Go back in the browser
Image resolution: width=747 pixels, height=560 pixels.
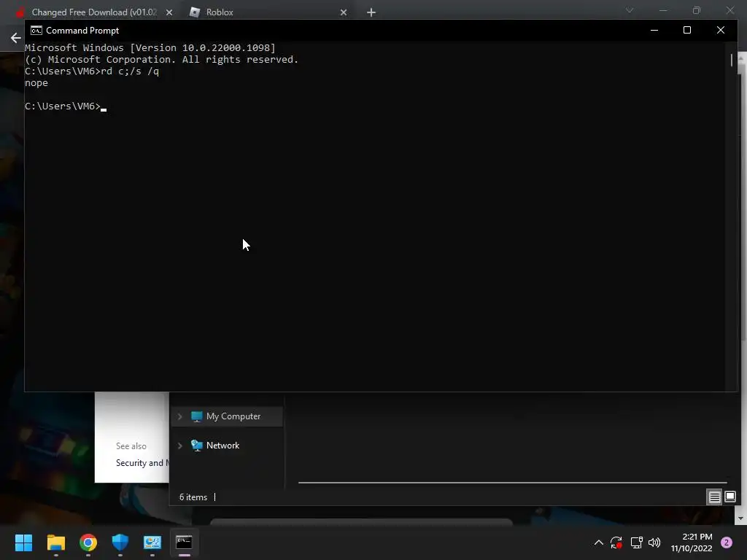(16, 38)
